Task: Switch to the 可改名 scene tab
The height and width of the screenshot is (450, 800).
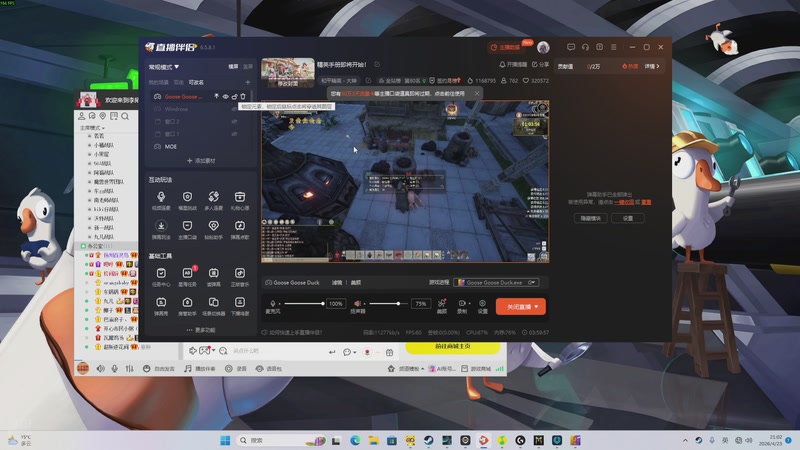Action: (196, 82)
